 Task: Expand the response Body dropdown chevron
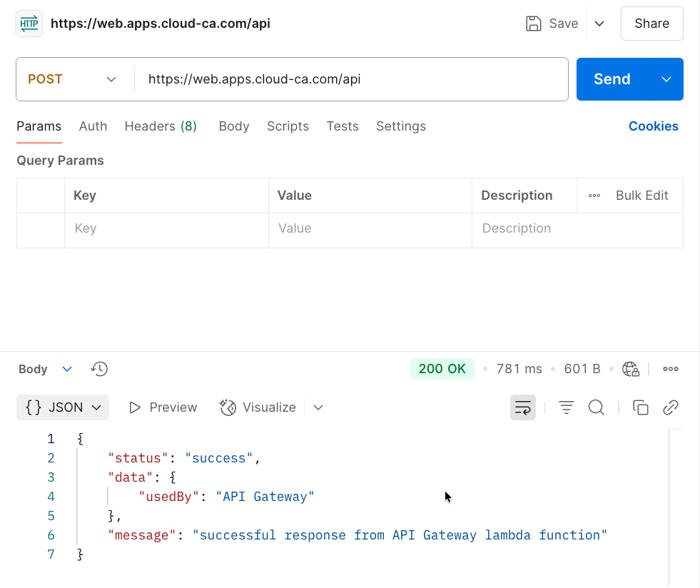pos(67,369)
